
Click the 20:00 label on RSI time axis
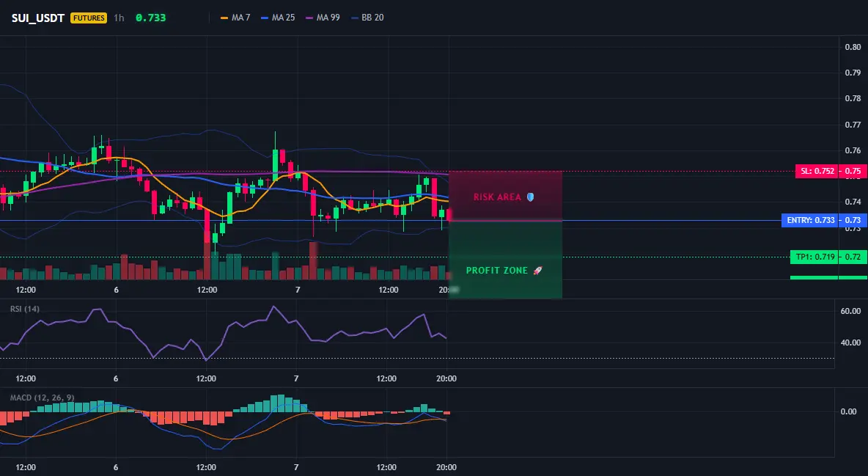(446, 378)
